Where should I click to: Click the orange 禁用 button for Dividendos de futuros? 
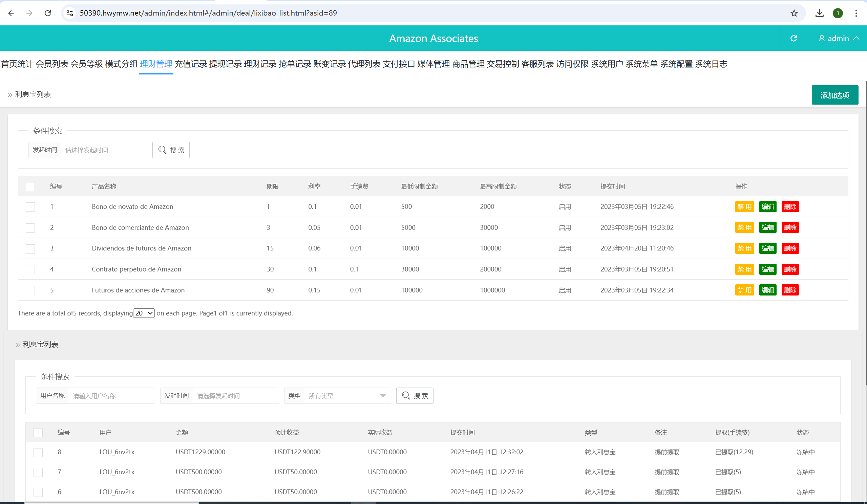coord(744,248)
